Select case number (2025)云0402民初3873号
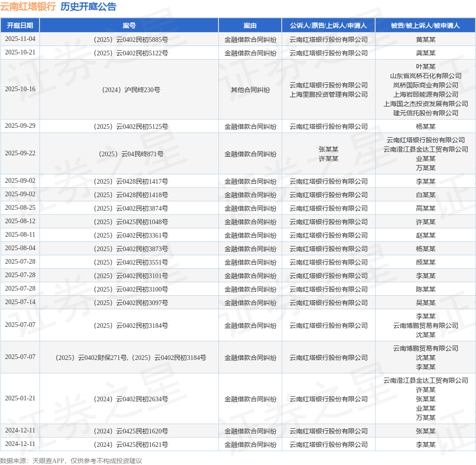The height and width of the screenshot is (465, 476). point(131,249)
